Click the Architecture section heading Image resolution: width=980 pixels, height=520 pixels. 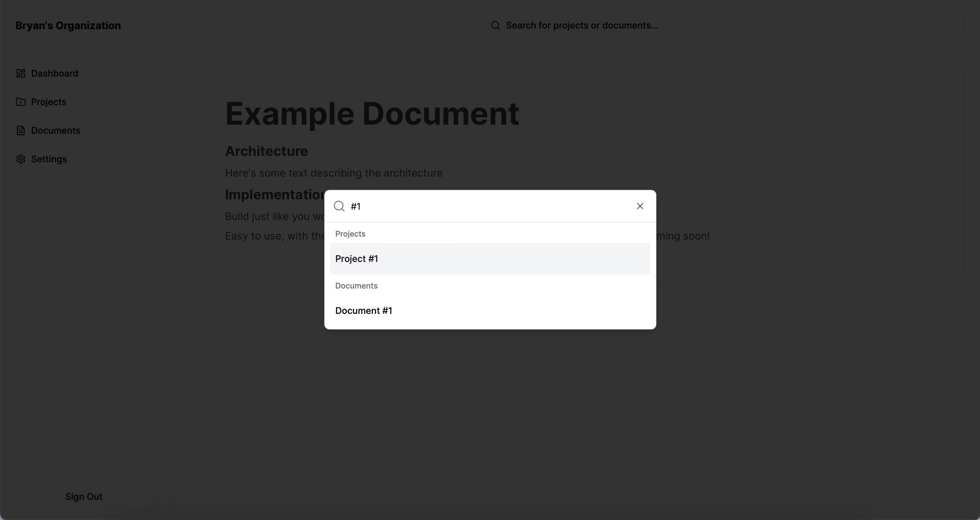click(266, 151)
